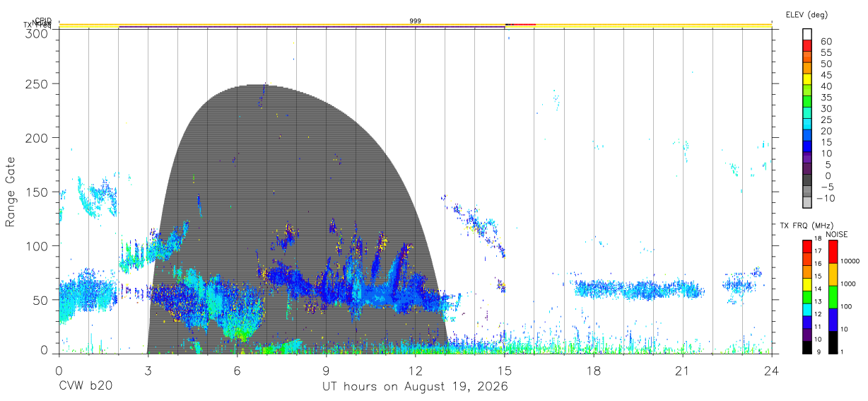Click the 'Range Gate' y-axis label
The width and height of the screenshot is (868, 401).
click(x=11, y=192)
